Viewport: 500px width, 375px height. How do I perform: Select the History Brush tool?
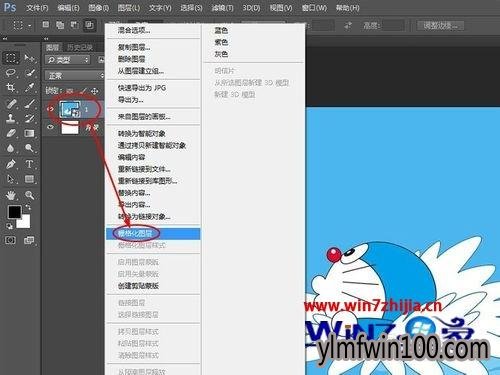point(29,118)
